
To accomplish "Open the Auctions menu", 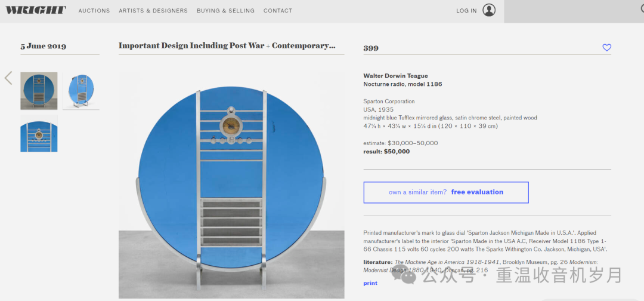I will point(94,11).
